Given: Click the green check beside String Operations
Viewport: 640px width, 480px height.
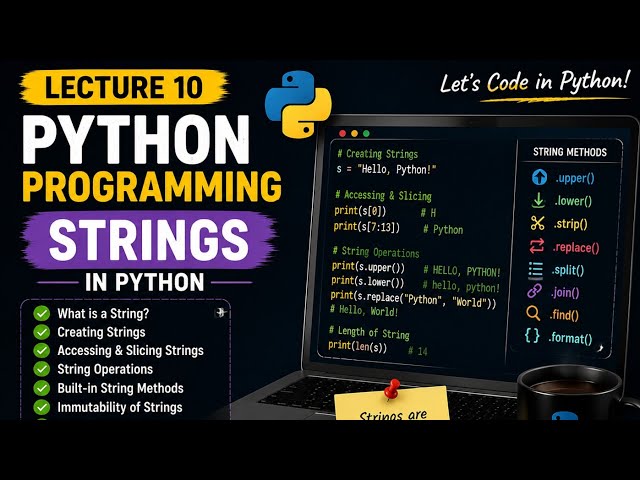Looking at the screenshot, I should pos(42,369).
